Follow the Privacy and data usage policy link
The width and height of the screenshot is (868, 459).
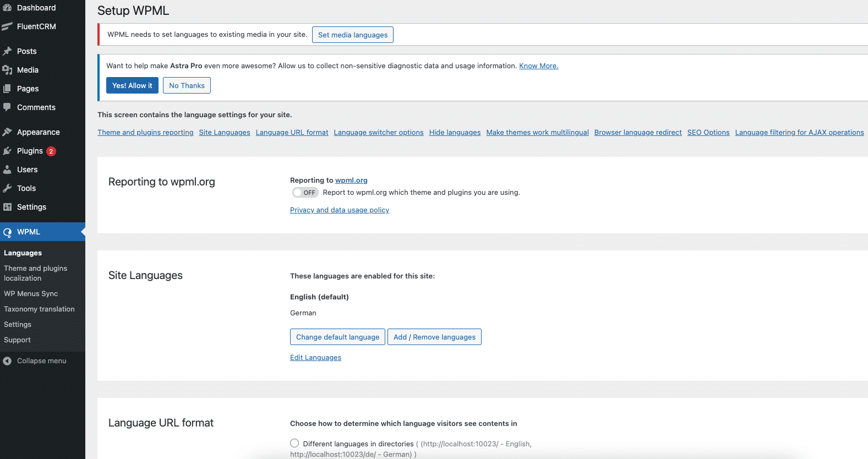click(x=340, y=210)
